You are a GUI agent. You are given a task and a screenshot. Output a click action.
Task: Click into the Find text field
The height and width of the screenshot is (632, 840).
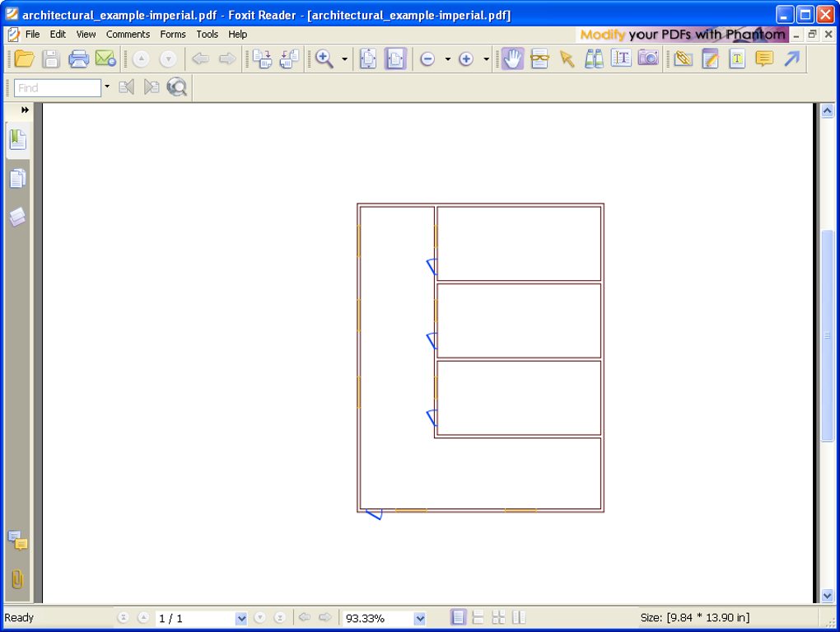(x=56, y=87)
